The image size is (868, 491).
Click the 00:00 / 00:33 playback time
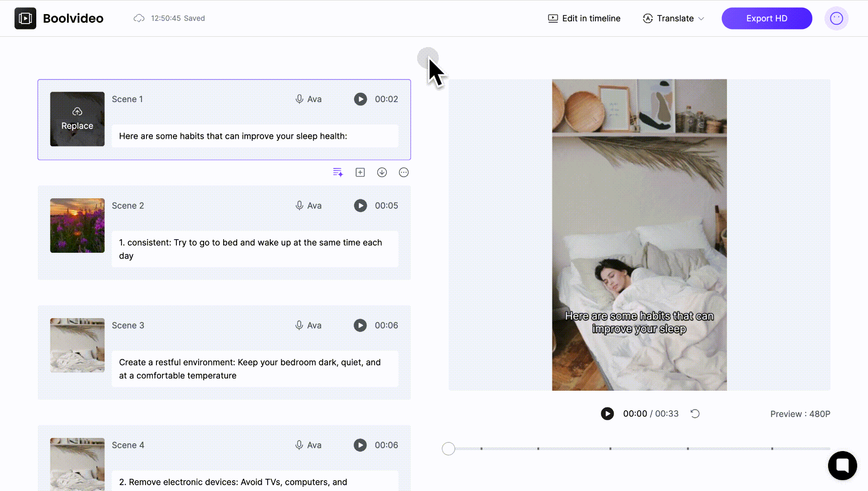(651, 413)
